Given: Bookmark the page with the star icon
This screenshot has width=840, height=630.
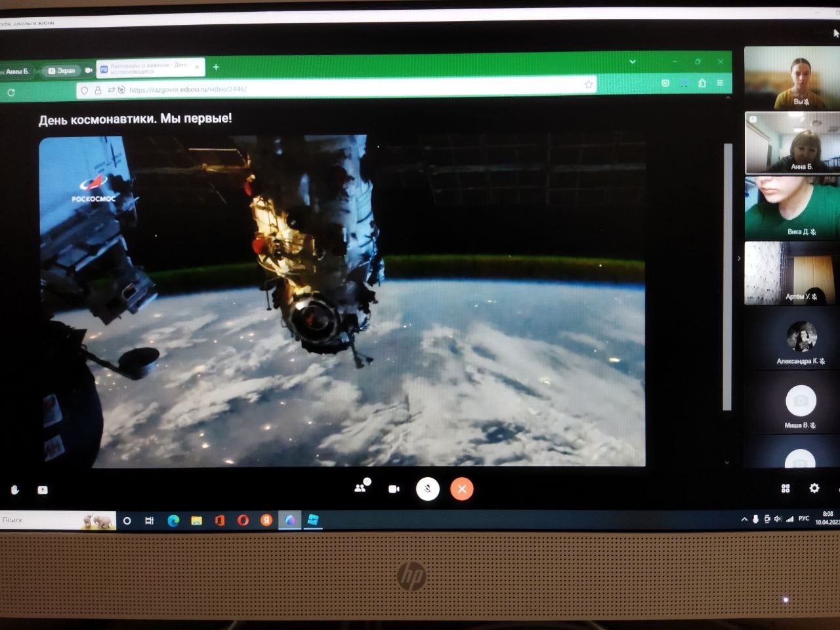Looking at the screenshot, I should (x=589, y=85).
